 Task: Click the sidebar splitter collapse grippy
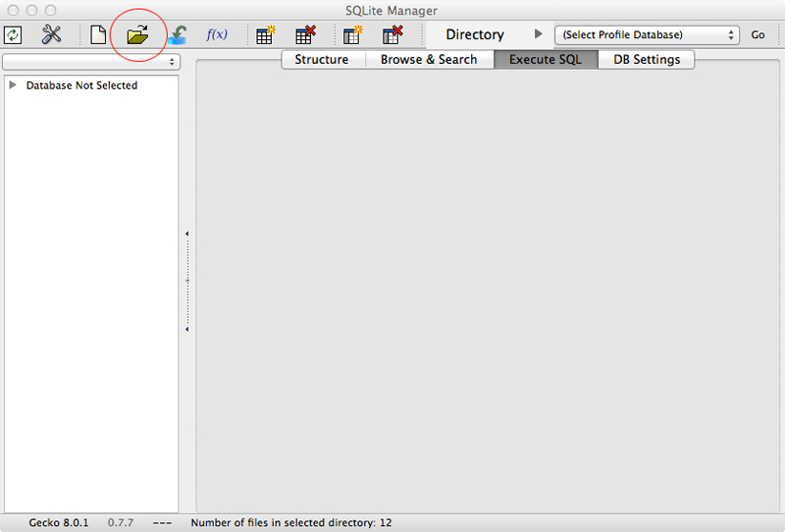(187, 282)
